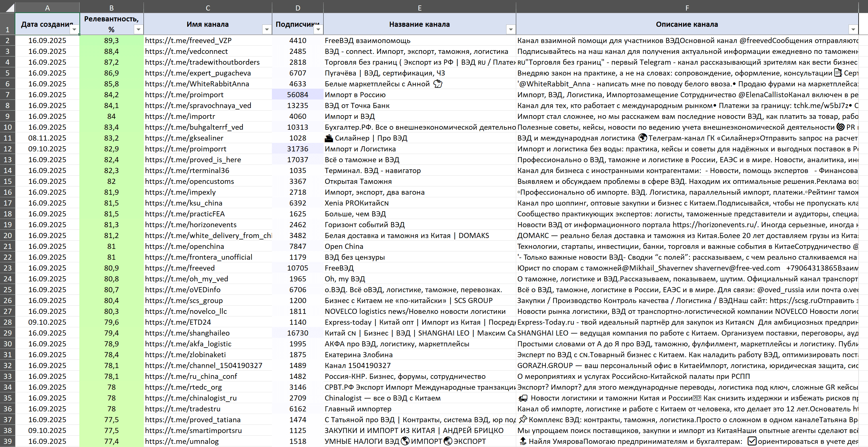868x447 pixels.
Task: Select column header B
Action: (x=112, y=8)
